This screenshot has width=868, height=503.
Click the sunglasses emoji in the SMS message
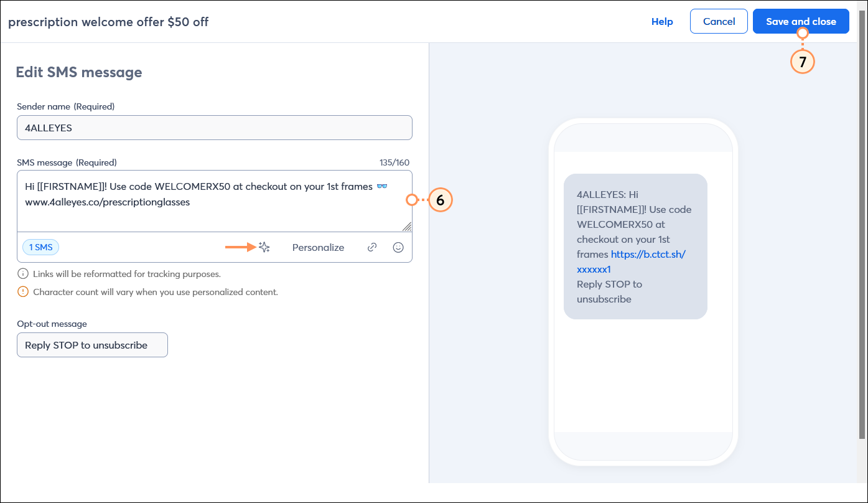pos(382,186)
